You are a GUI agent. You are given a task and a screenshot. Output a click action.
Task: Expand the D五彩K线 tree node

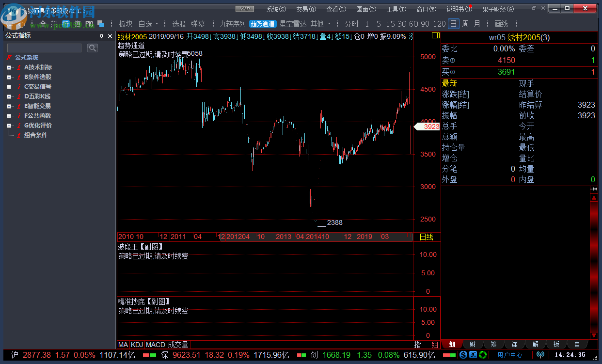(x=9, y=96)
